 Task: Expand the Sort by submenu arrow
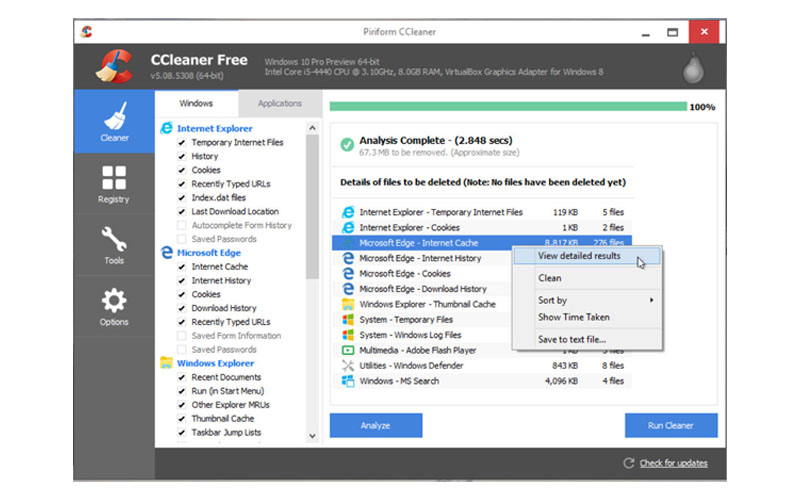pyautogui.click(x=652, y=300)
